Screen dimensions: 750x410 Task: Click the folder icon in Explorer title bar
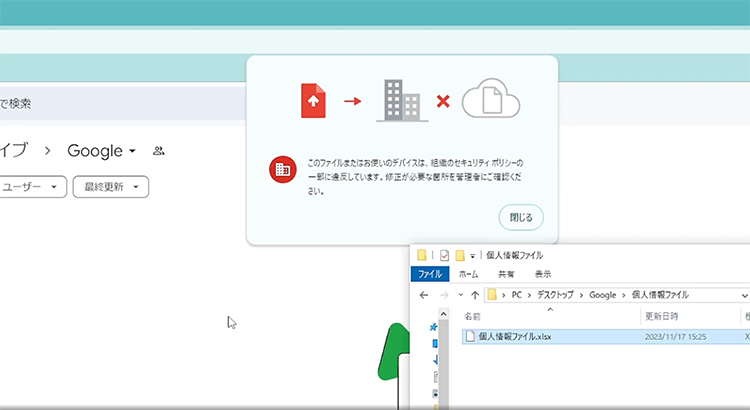[x=421, y=255]
